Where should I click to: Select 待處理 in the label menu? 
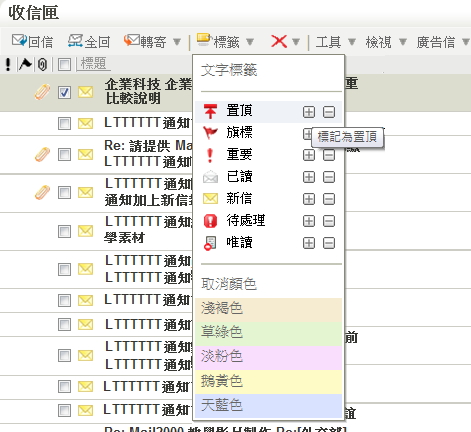[246, 220]
